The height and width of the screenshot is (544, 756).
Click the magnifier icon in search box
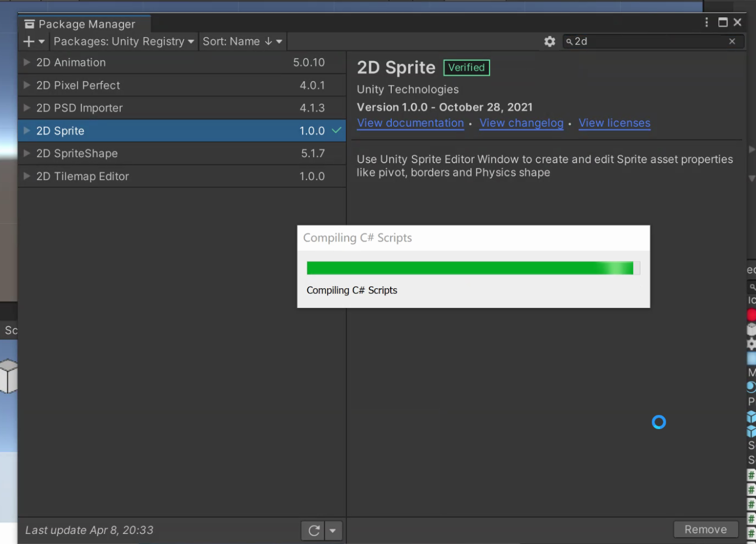pyautogui.click(x=569, y=42)
